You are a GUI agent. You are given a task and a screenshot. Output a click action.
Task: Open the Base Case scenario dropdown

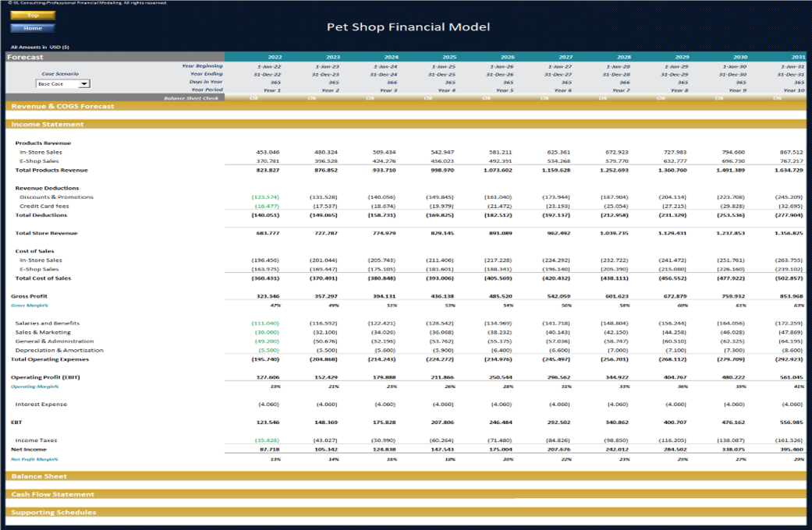click(62, 84)
